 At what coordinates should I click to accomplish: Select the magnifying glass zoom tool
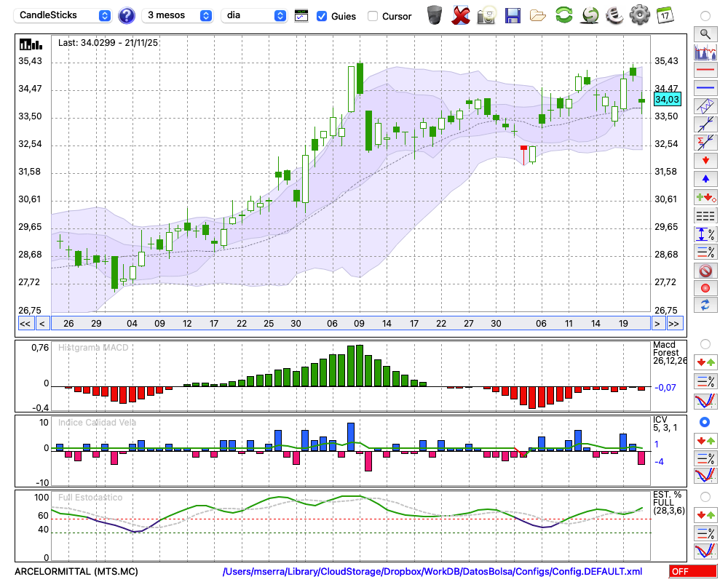tap(705, 33)
